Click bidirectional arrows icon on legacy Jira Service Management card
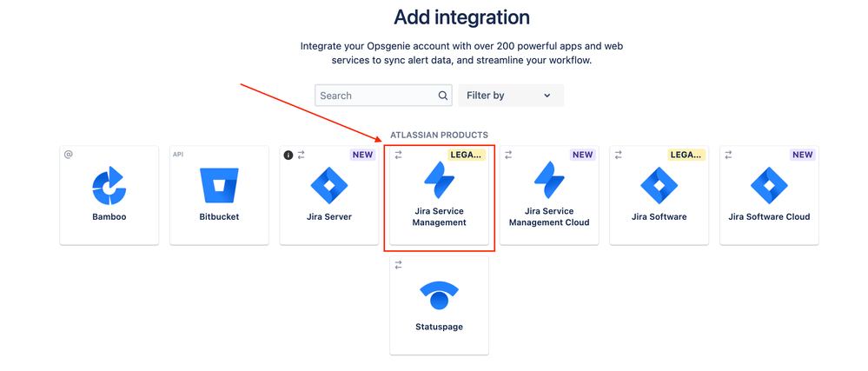 click(x=398, y=155)
